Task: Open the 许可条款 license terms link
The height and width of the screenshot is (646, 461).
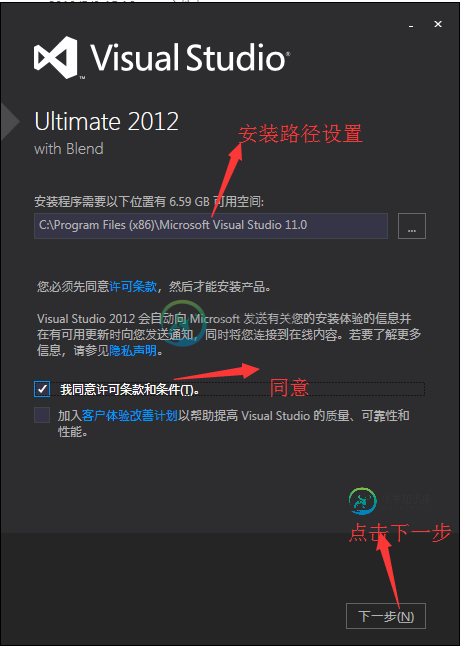Action: pos(133,287)
